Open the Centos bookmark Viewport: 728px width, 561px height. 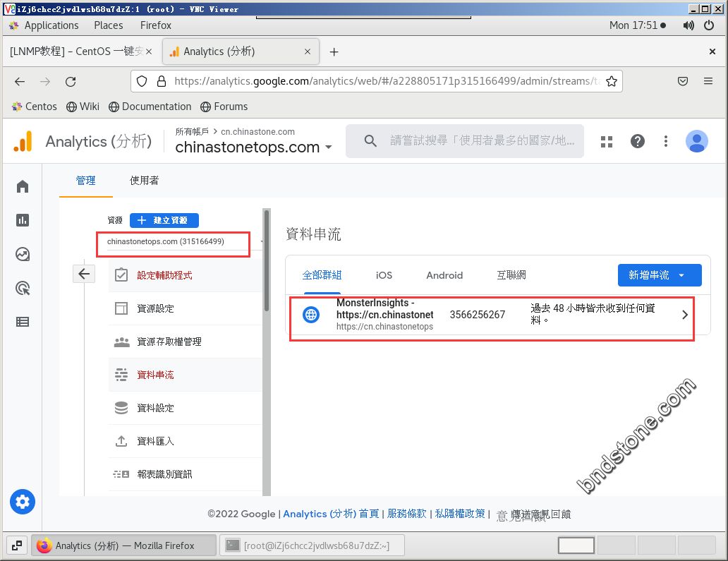click(x=35, y=107)
